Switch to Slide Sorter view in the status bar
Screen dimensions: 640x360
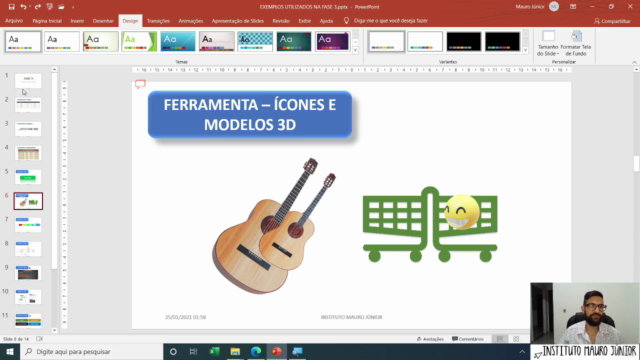(x=516, y=339)
